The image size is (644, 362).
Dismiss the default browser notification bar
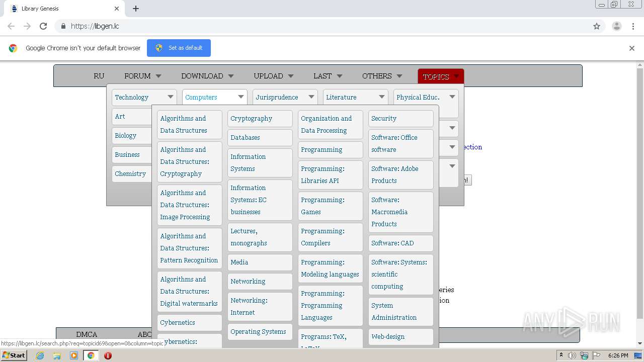(x=632, y=48)
